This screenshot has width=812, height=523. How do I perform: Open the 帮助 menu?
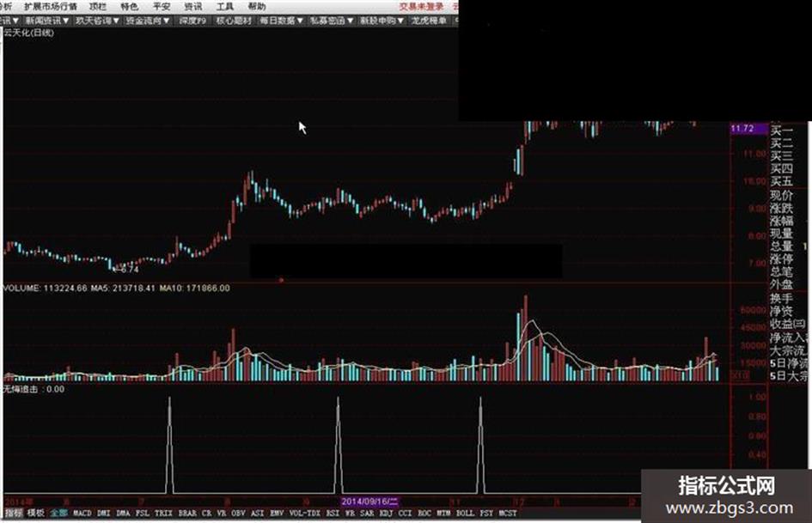tap(257, 6)
